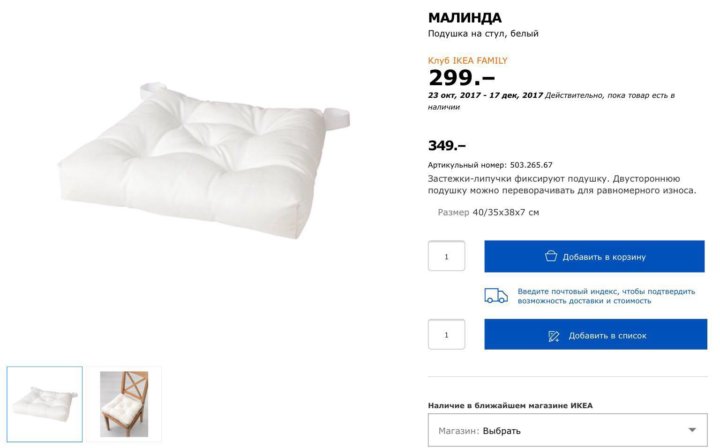This screenshot has height=448, width=720.
Task: Focus the cart quantity input field
Action: 446,256
